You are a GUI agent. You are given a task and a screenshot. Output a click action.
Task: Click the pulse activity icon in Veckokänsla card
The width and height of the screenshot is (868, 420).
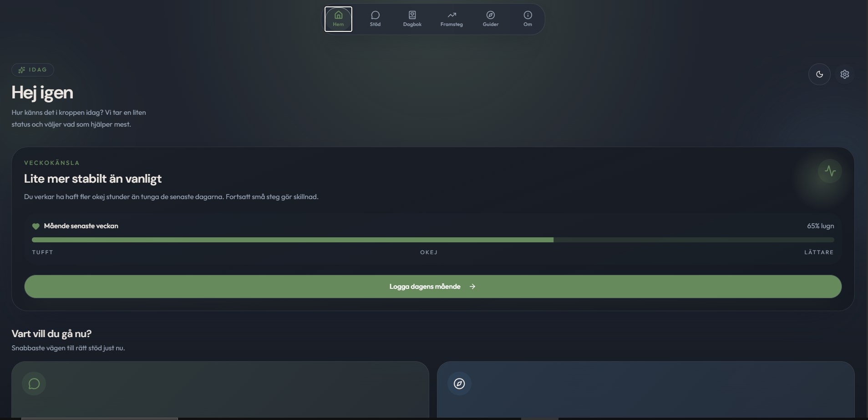pos(830,171)
